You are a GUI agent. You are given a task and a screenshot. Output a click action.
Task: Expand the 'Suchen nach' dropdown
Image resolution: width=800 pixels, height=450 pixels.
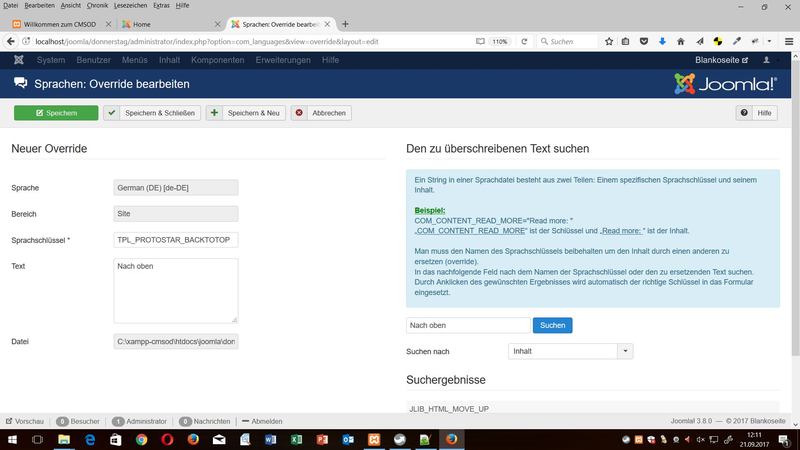point(625,351)
